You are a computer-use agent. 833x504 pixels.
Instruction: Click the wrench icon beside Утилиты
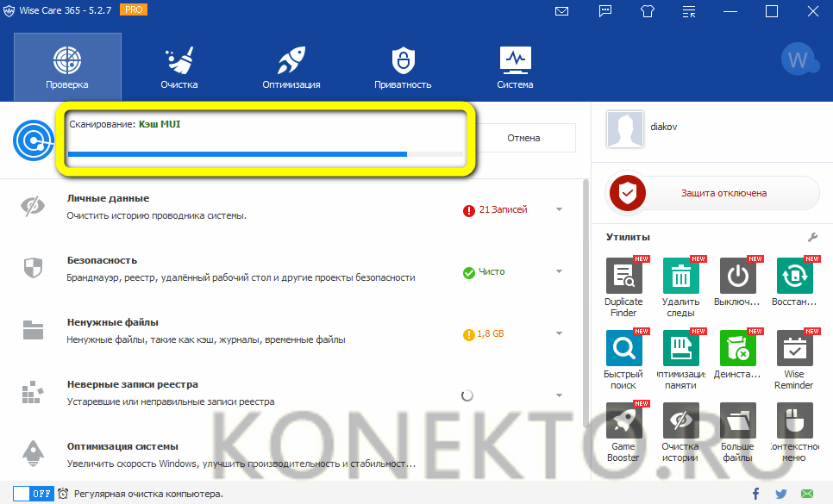811,237
